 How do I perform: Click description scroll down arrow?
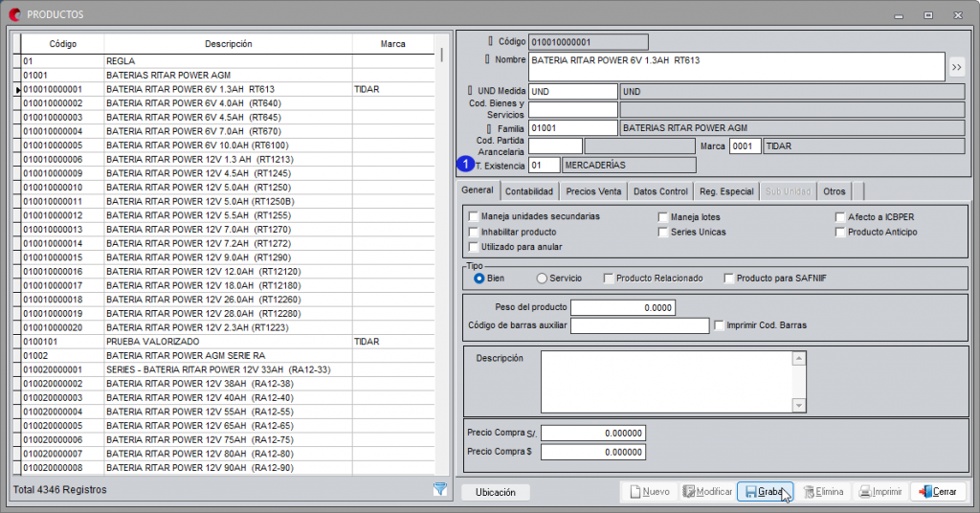799,406
